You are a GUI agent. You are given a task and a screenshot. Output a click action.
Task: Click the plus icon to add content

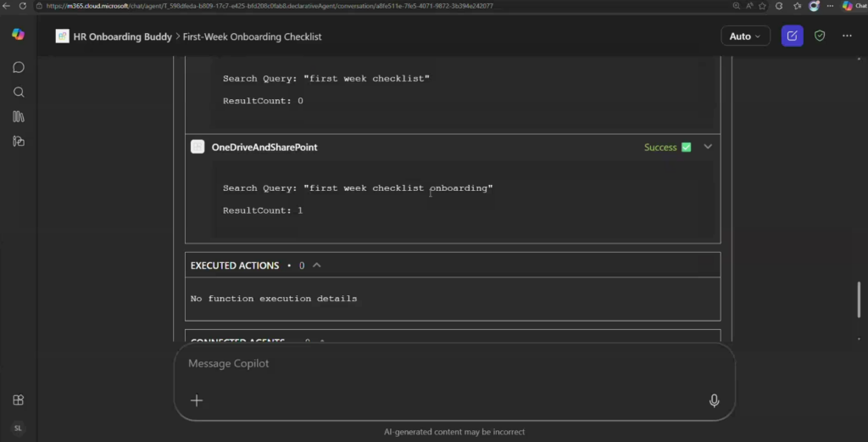[x=197, y=400]
